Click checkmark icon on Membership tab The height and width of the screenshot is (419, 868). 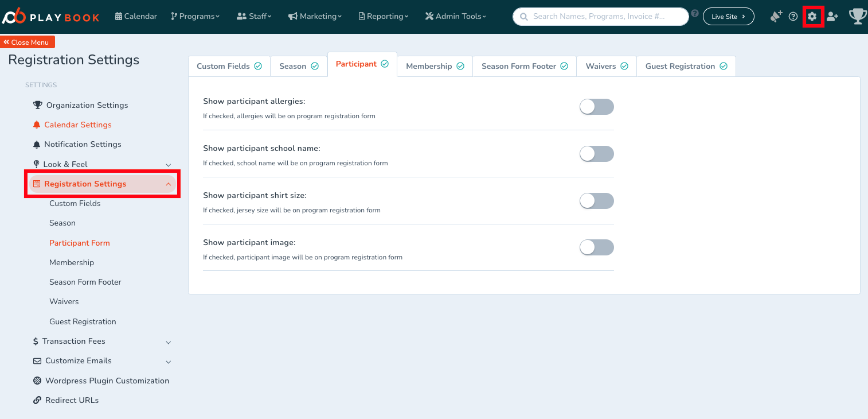click(x=460, y=66)
